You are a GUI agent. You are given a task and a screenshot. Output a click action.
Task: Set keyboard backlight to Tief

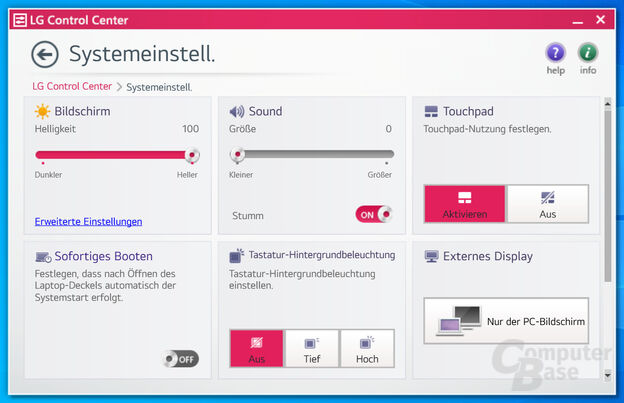tap(312, 349)
